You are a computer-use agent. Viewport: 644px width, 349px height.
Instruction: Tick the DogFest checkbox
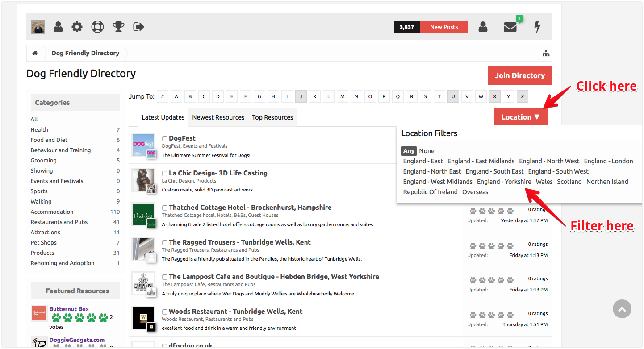tap(165, 139)
